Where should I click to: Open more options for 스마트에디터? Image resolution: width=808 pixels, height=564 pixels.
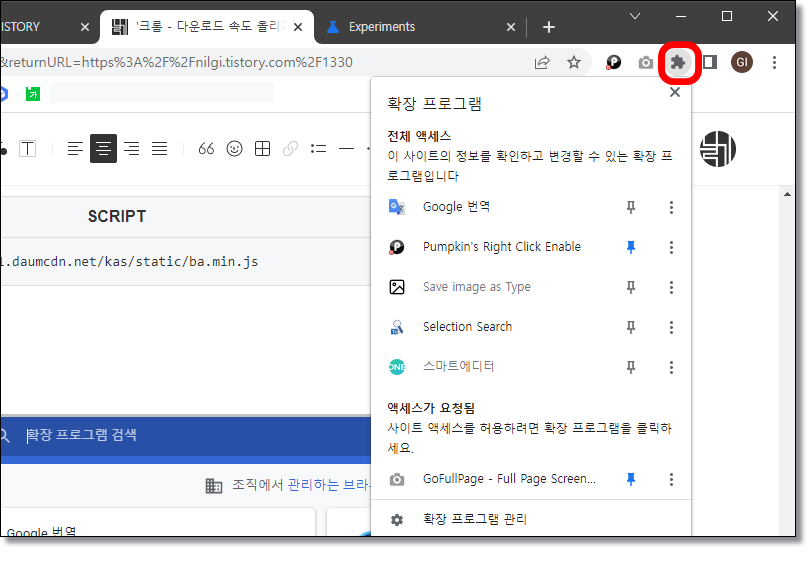click(x=671, y=367)
